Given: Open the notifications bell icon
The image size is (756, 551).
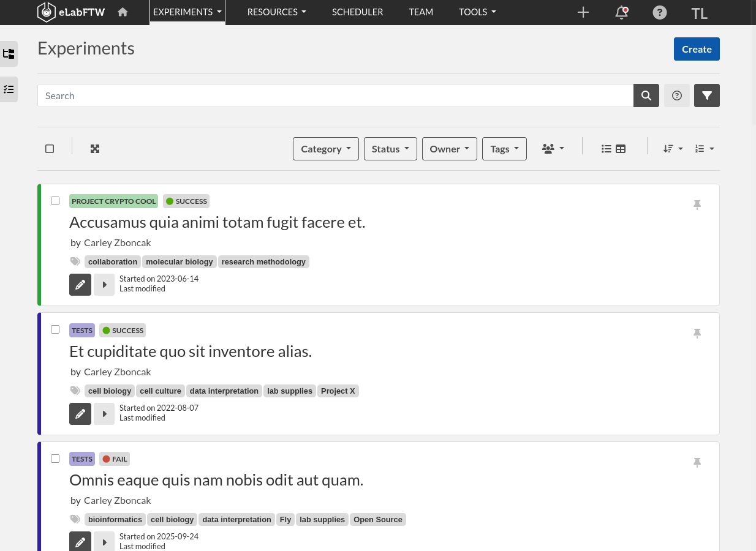Looking at the screenshot, I should [x=621, y=12].
